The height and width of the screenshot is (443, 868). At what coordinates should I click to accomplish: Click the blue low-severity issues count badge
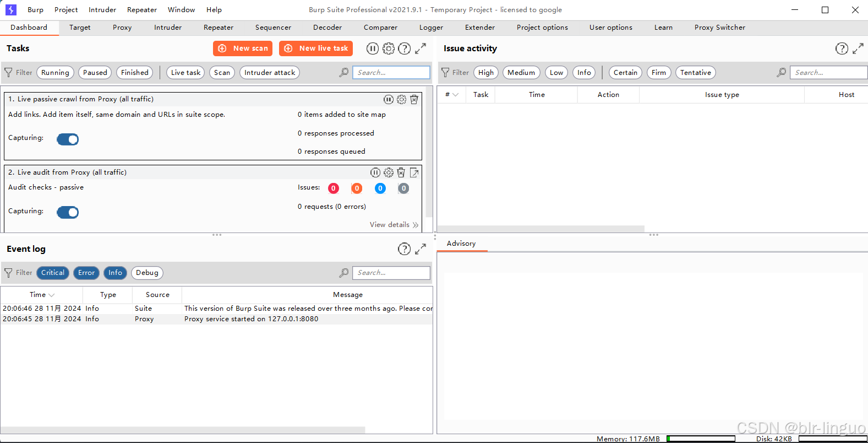[380, 188]
